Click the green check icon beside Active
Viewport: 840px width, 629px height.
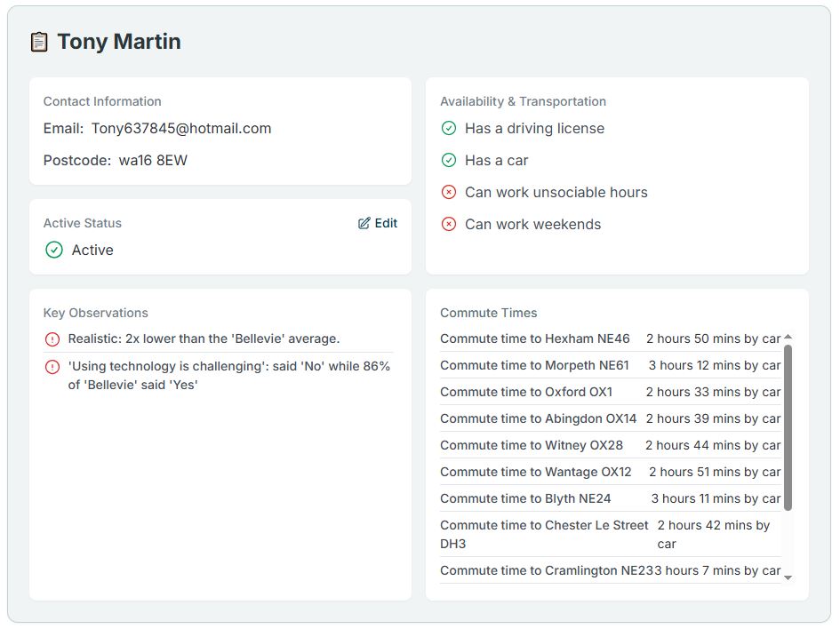54,250
